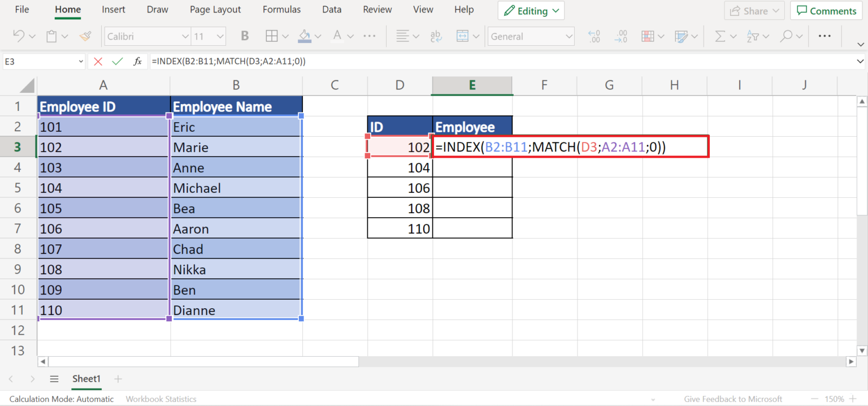
Task: Click the Insert Function fx icon
Action: pyautogui.click(x=137, y=61)
